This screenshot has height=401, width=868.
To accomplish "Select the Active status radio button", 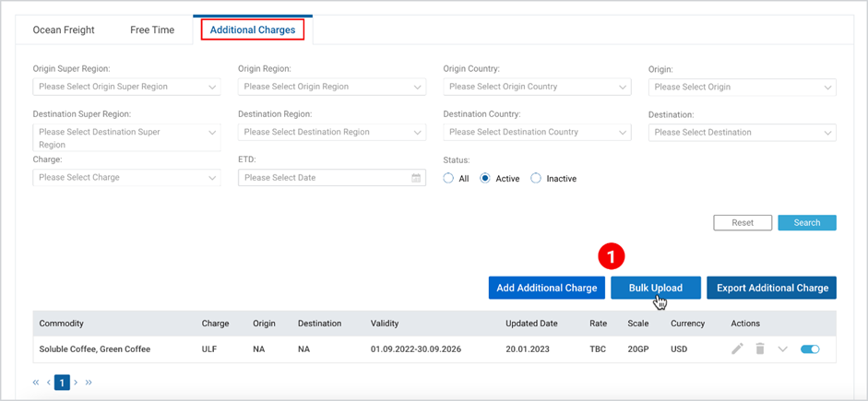I will pos(485,179).
